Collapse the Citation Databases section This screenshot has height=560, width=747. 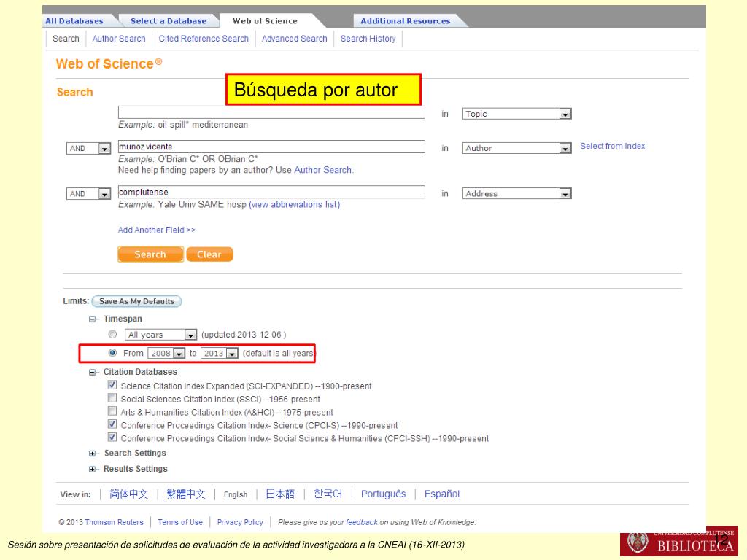click(92, 373)
